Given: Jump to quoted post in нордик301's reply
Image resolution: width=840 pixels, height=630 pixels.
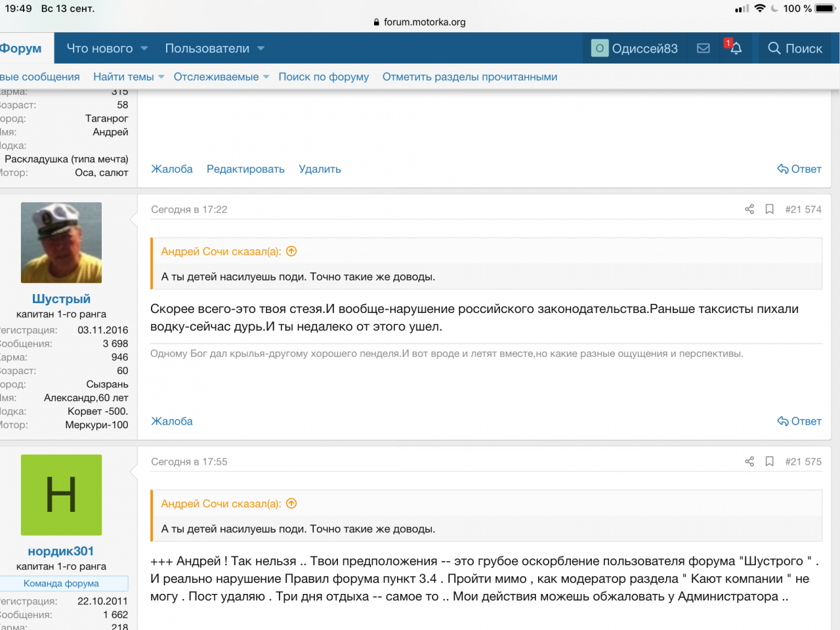Looking at the screenshot, I should [292, 503].
